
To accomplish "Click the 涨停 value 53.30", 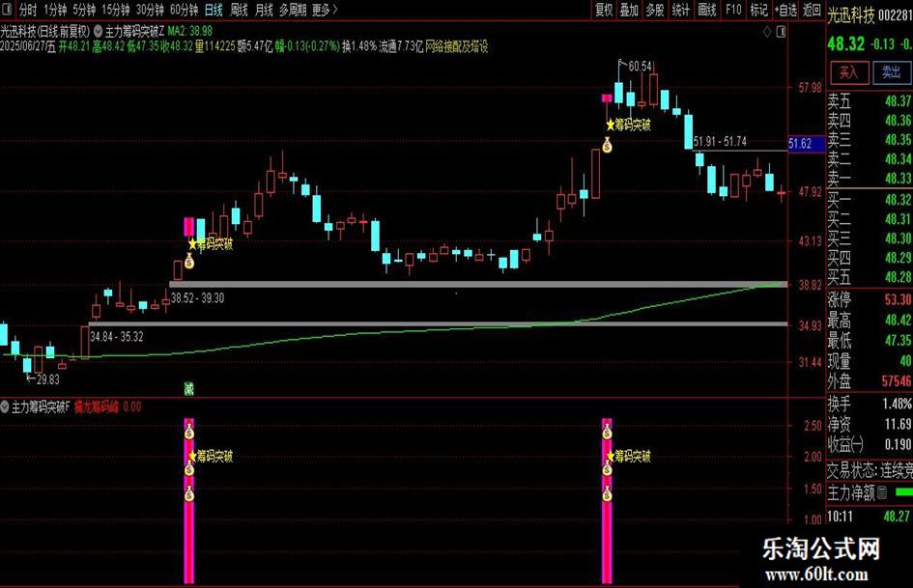I will (898, 300).
